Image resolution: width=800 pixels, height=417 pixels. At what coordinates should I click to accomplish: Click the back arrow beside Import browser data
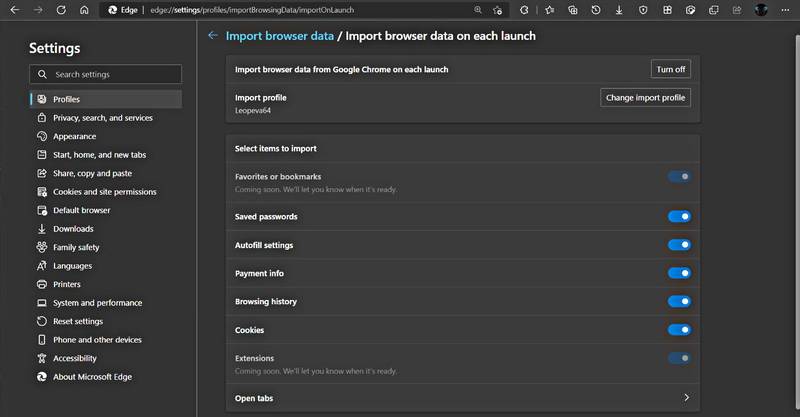(x=213, y=35)
